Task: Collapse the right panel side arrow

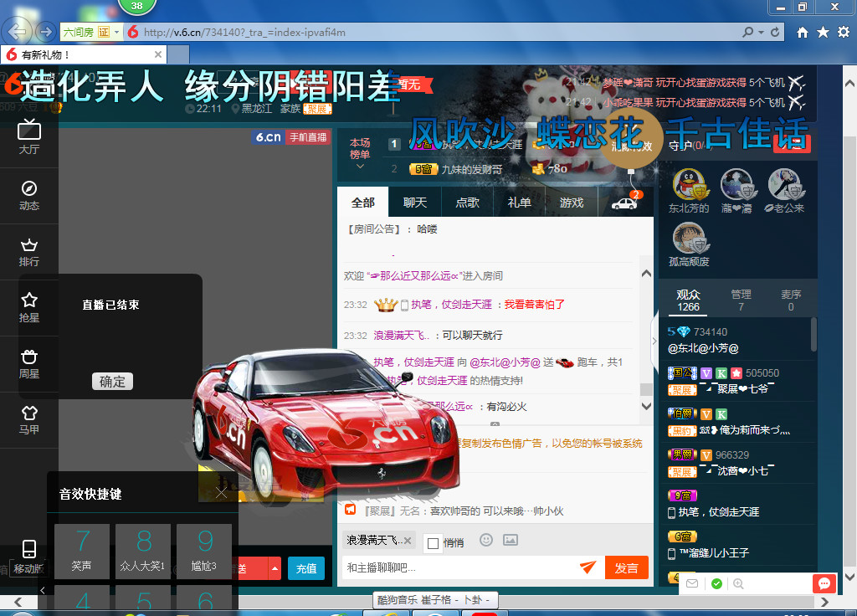Action: pos(654,341)
